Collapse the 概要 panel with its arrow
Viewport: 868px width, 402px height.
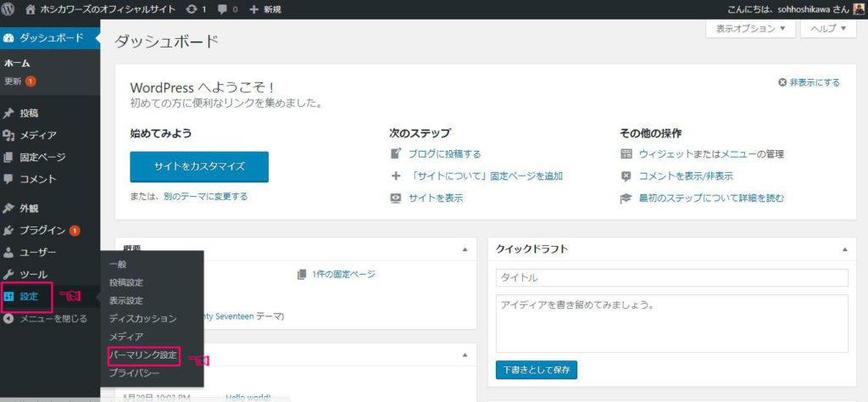point(465,249)
